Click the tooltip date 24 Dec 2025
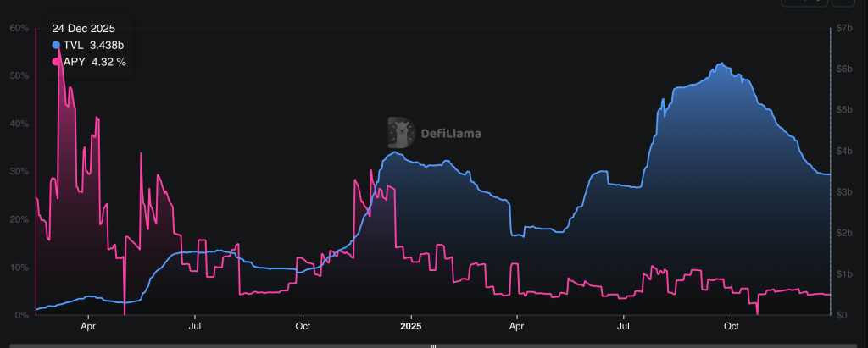The height and width of the screenshot is (348, 868). (83, 28)
